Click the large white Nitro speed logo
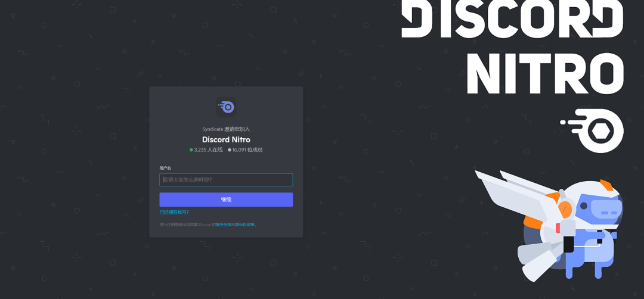The height and width of the screenshot is (299, 644). coord(592,130)
